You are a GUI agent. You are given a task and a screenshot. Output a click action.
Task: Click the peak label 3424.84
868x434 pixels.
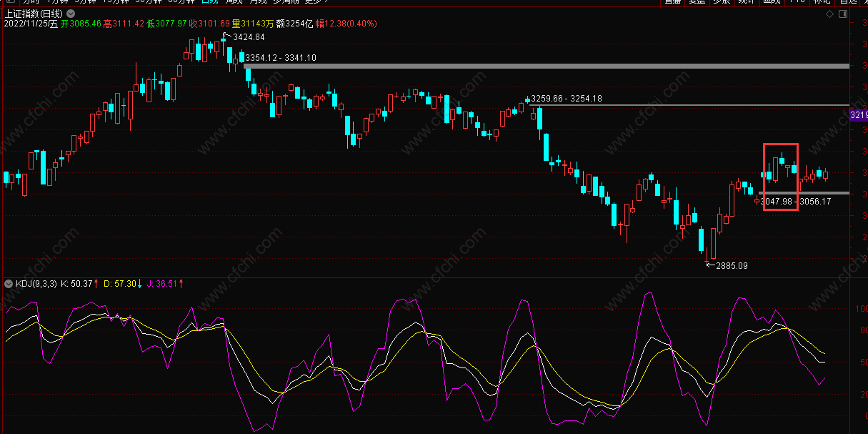coord(249,37)
